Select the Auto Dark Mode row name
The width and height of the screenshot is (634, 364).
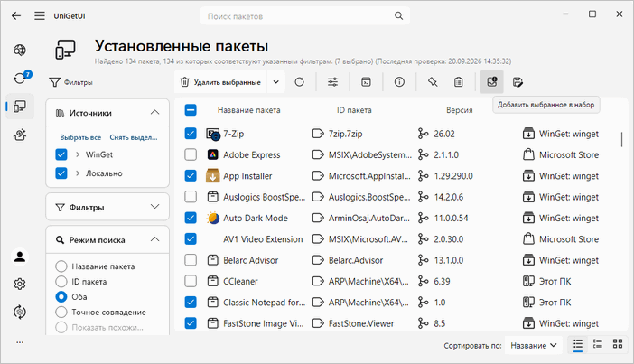click(x=256, y=218)
